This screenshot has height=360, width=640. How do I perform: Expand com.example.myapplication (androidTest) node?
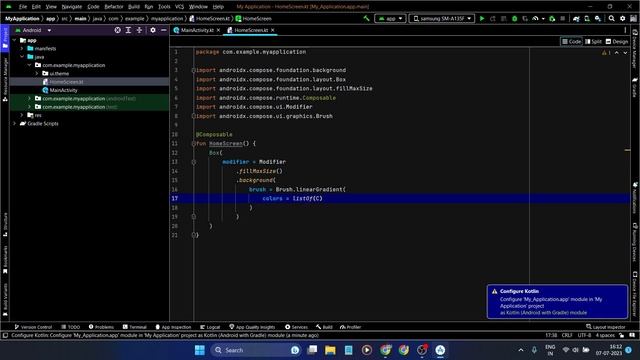[x=29, y=98]
